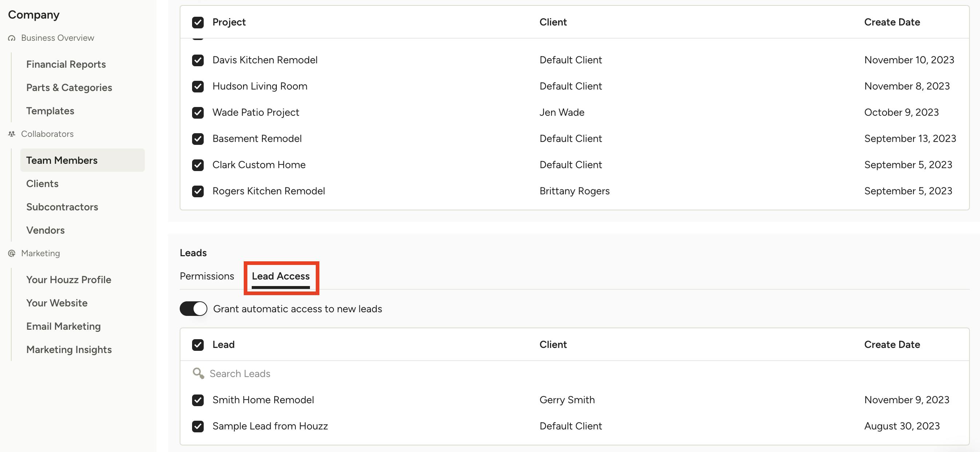Open Marketing Insights page
Screen dimensions: 980x452
click(69, 349)
